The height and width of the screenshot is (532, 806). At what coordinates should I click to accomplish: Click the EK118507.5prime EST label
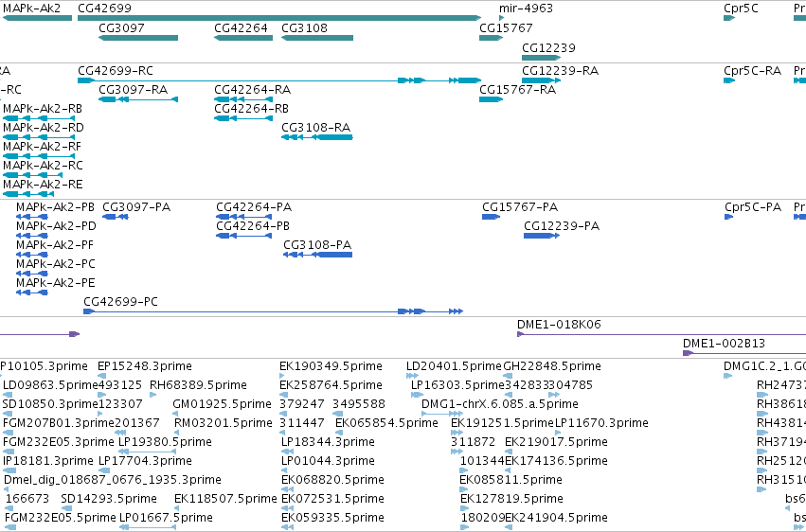click(x=225, y=499)
